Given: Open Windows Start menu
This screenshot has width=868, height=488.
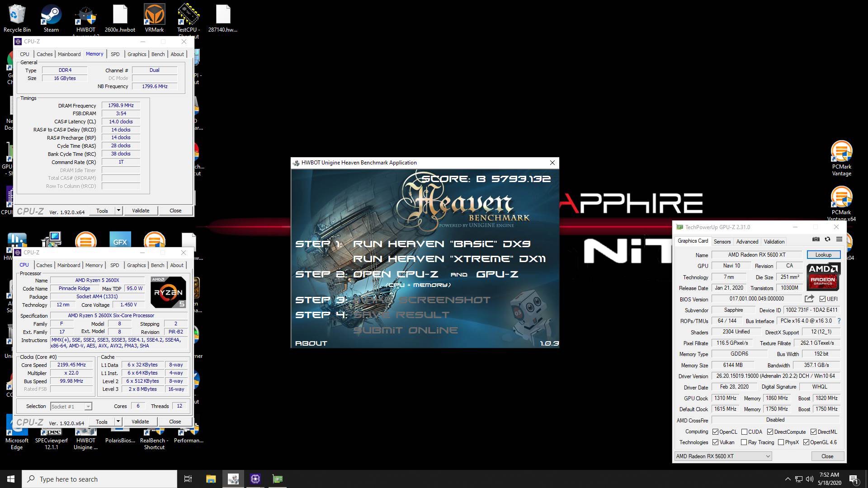Looking at the screenshot, I should pyautogui.click(x=11, y=479).
